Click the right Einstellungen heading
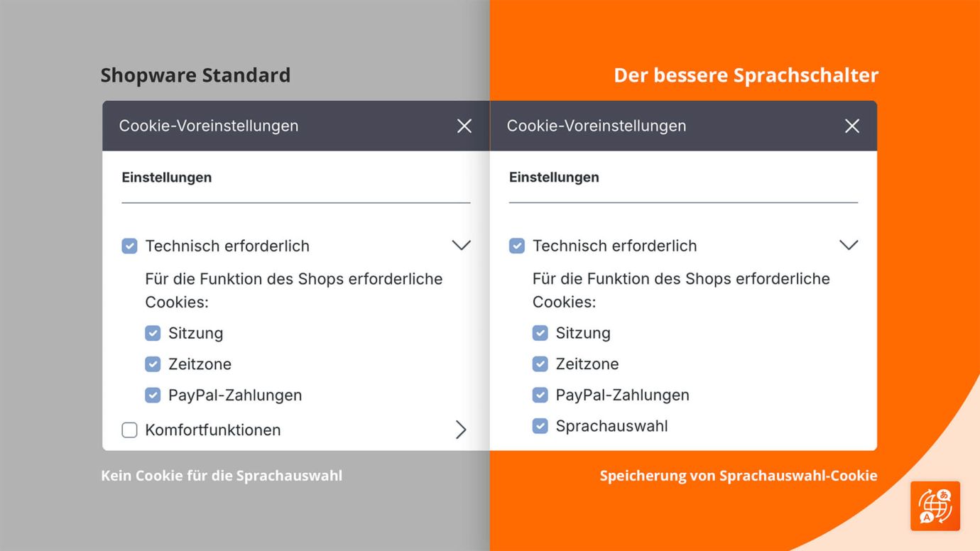This screenshot has height=551, width=980. 554,178
